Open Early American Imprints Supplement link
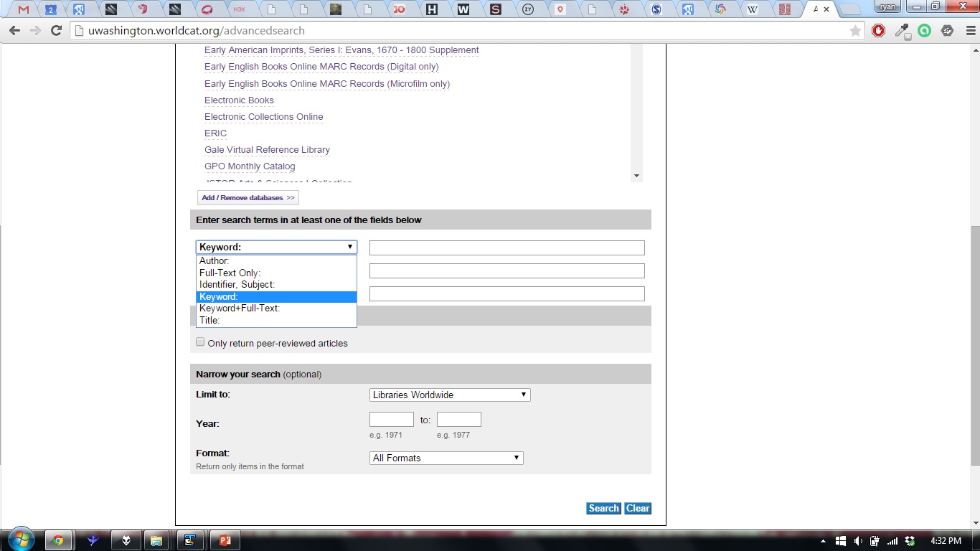The image size is (980, 551). (341, 50)
